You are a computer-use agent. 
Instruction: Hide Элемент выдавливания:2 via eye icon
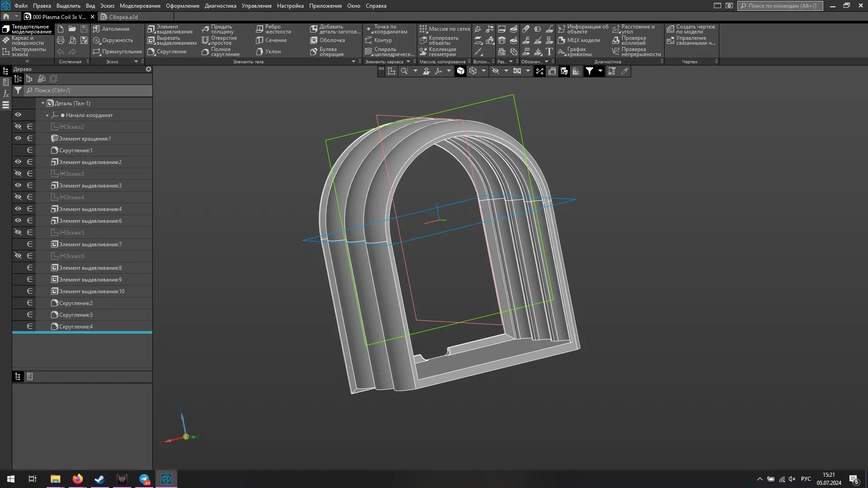tap(18, 162)
